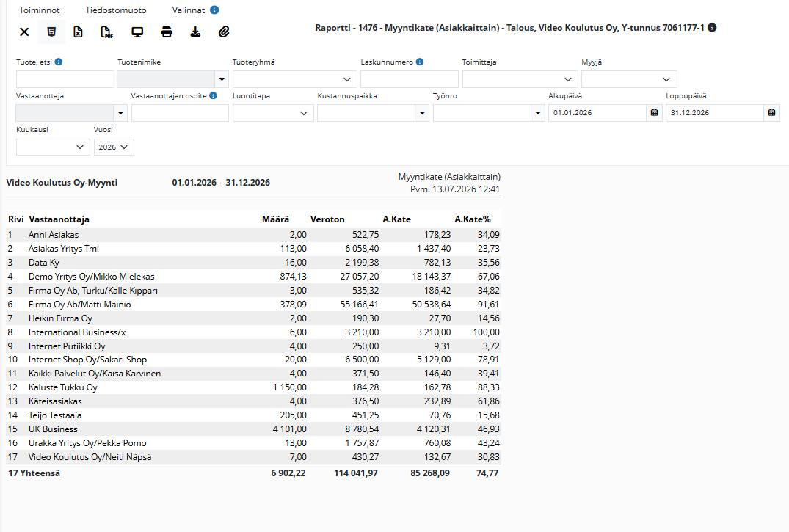Close the report with the X icon
Image resolution: width=789 pixels, height=532 pixels.
tap(24, 32)
